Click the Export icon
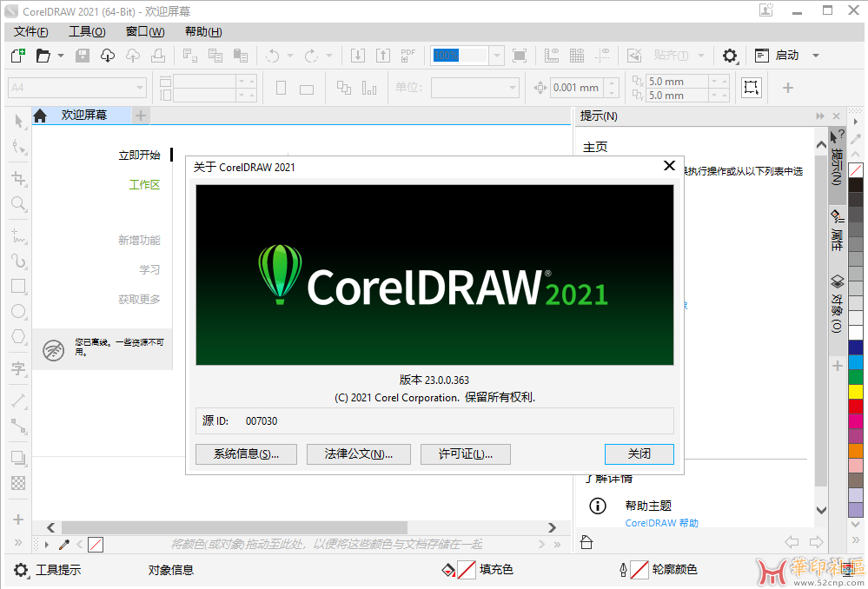 click(383, 56)
